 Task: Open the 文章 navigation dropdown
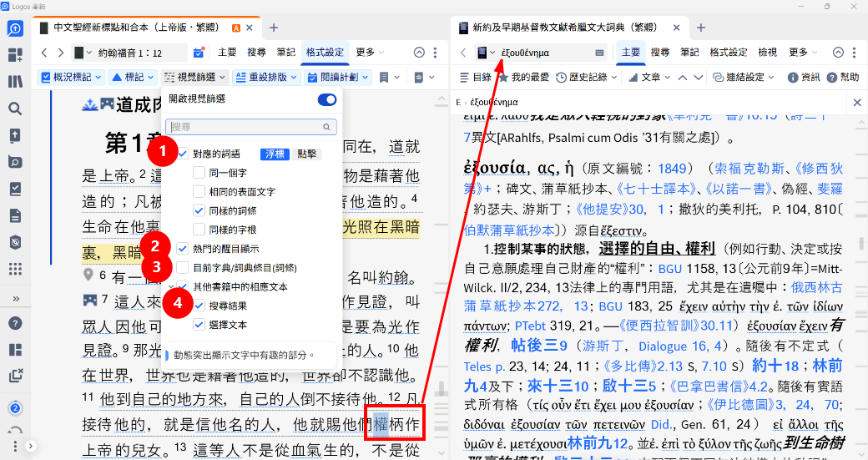click(x=649, y=78)
